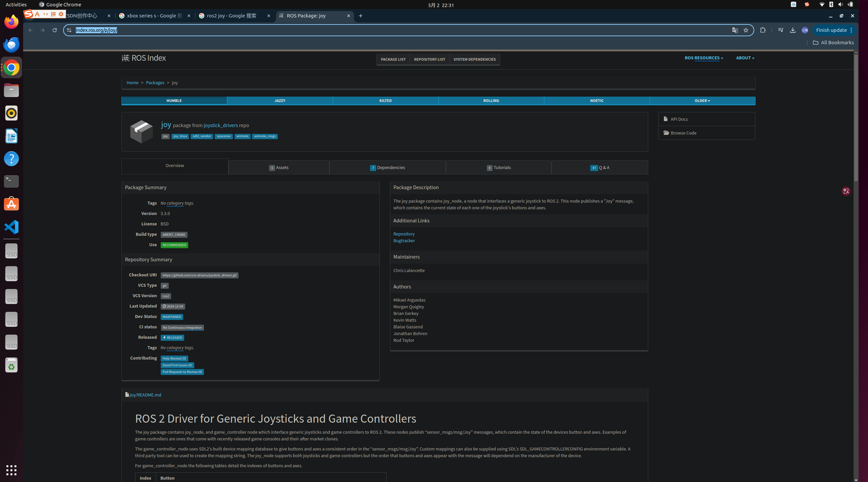The height and width of the screenshot is (482, 868).
Task: Open the joystick_drivers repo link
Action: pos(220,125)
